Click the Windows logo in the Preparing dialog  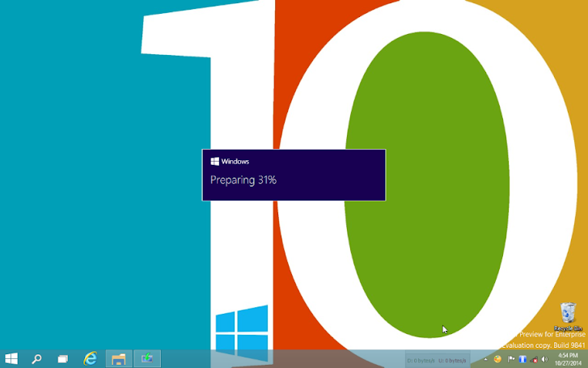[x=215, y=161]
